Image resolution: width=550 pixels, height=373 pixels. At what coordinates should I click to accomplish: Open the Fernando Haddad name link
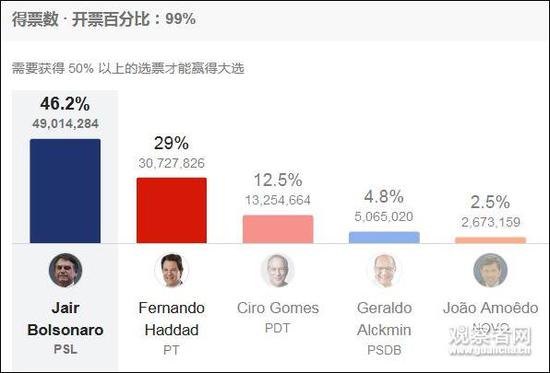[x=172, y=319]
